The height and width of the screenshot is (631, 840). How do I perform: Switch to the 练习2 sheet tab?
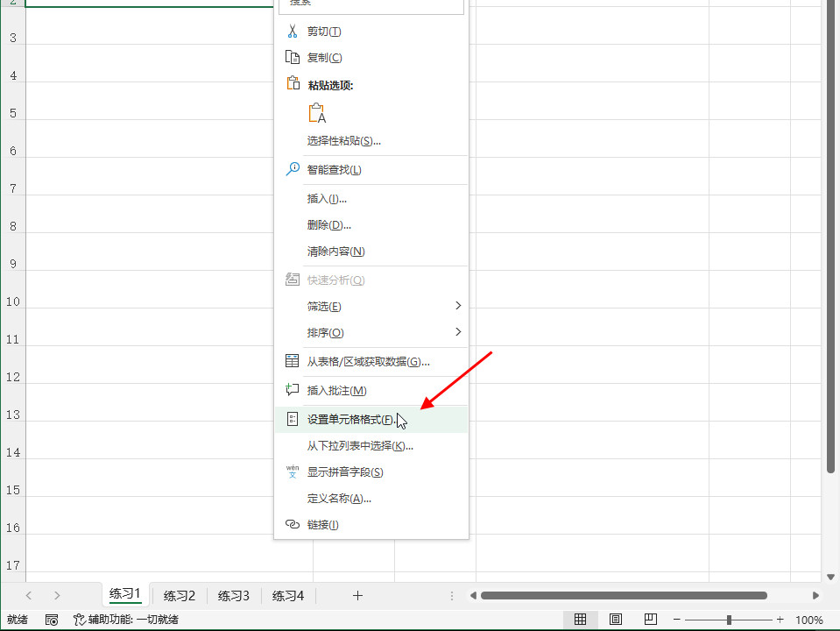179,596
